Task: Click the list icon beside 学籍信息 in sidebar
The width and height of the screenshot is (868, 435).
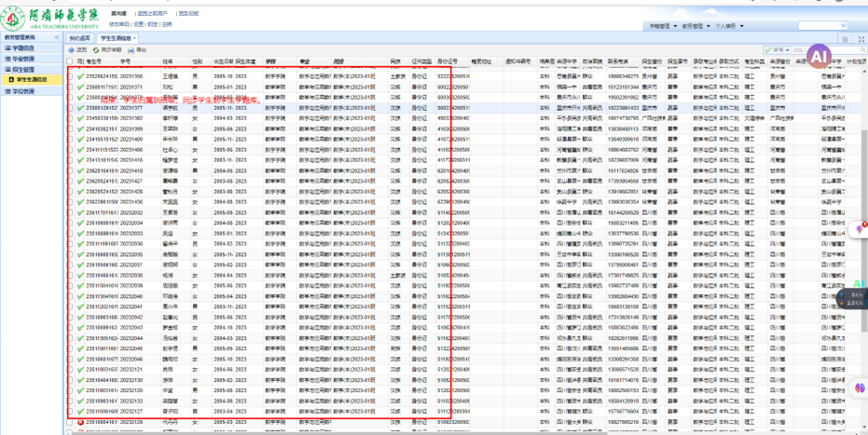Action: tap(7, 48)
